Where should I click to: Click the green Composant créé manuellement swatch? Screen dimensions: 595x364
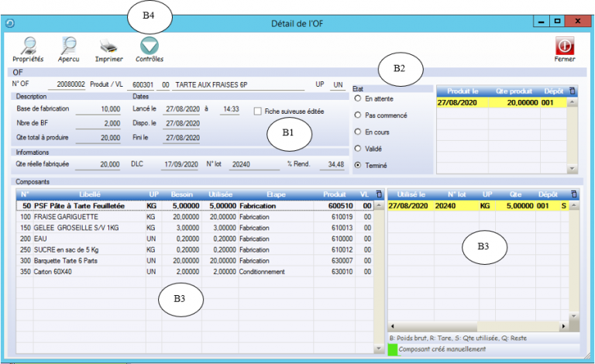[393, 349]
